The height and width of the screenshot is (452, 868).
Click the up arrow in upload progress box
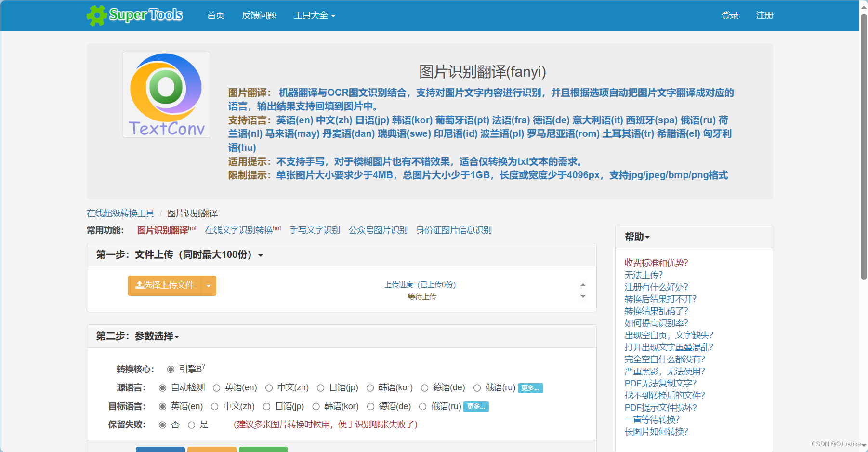[x=583, y=284]
